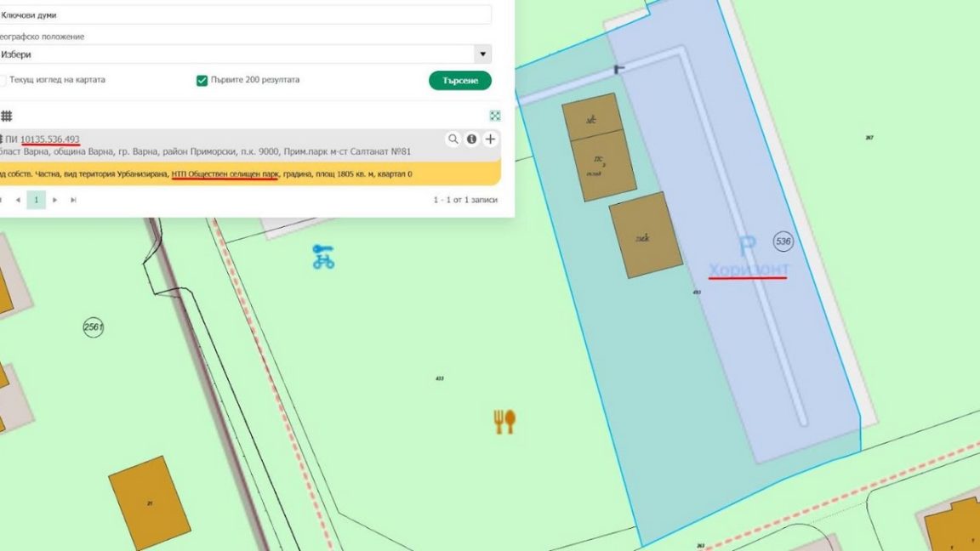
Task: Uncheck 'Първите 200 резултата' checkbox
Action: (x=202, y=81)
